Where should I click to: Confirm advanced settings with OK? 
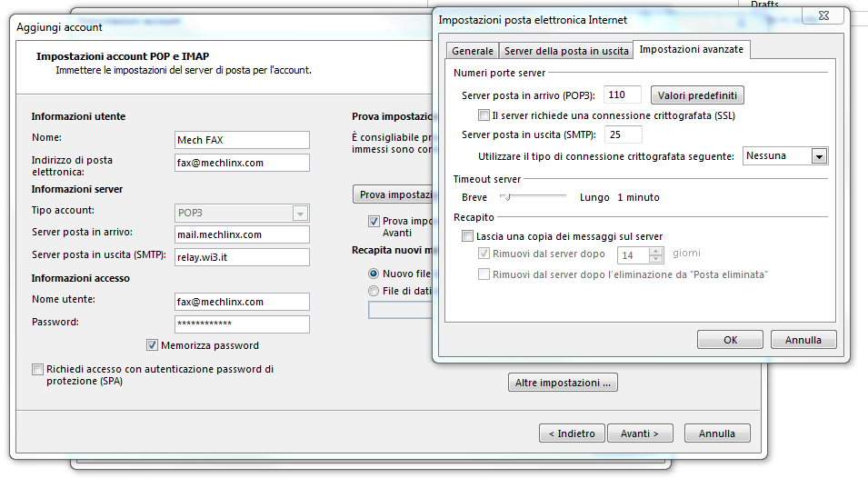(730, 340)
